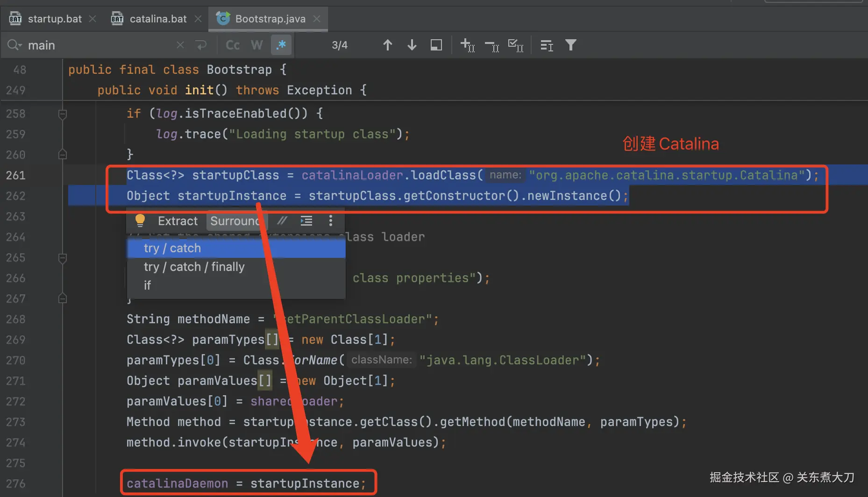Click 'paramTypes' declaration on line 269
Viewport: 868px width, 497px height.
click(x=228, y=340)
